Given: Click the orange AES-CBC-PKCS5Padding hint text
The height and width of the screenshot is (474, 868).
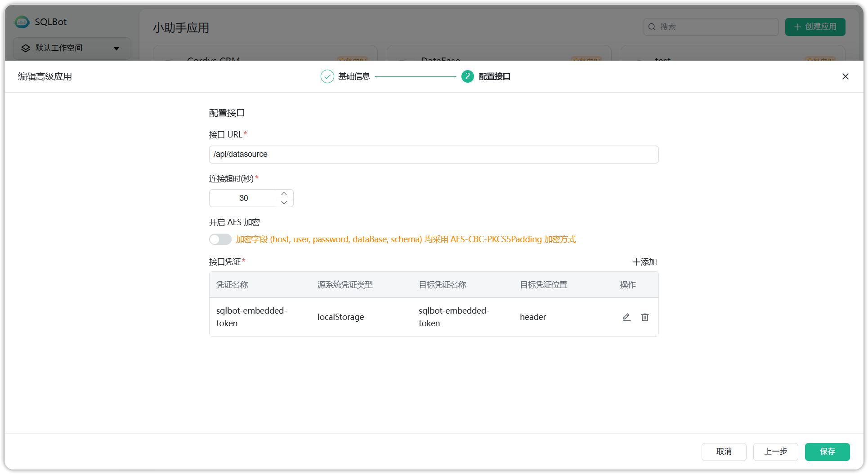Looking at the screenshot, I should [406, 239].
